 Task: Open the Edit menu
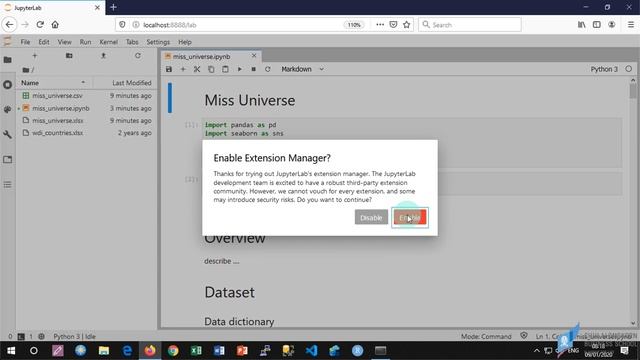click(44, 42)
